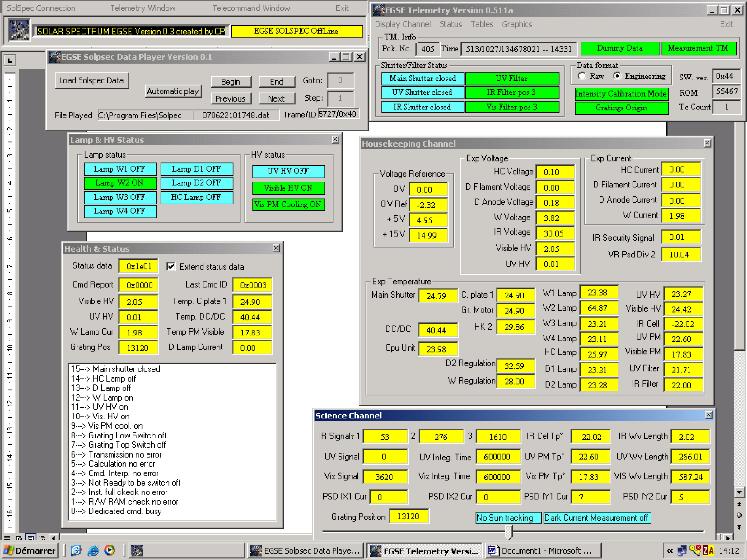Click the Automatic play button
Screen dimensions: 747x560
pos(173,91)
